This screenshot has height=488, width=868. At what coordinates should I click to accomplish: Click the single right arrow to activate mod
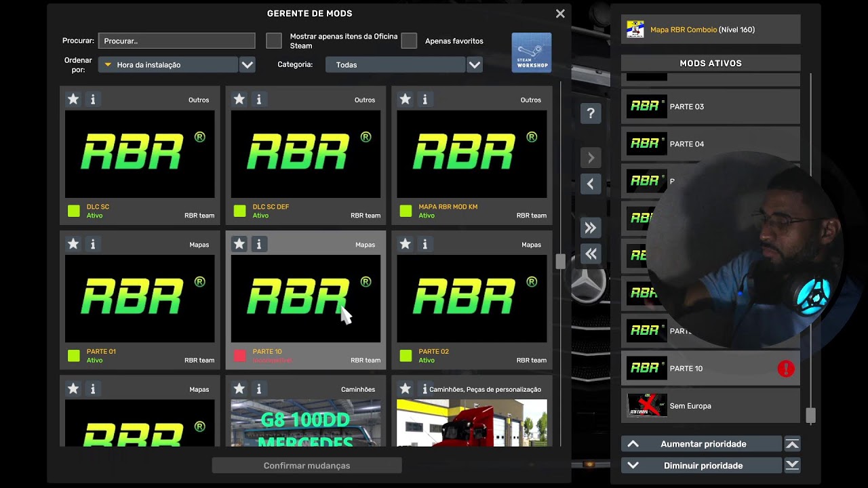pyautogui.click(x=591, y=158)
